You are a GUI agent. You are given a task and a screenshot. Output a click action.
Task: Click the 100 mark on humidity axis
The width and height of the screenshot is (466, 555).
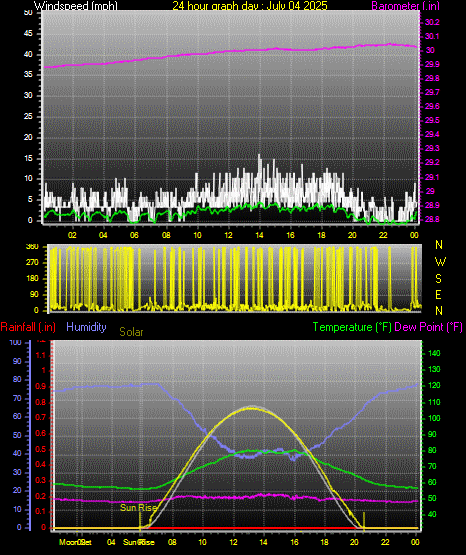16,342
